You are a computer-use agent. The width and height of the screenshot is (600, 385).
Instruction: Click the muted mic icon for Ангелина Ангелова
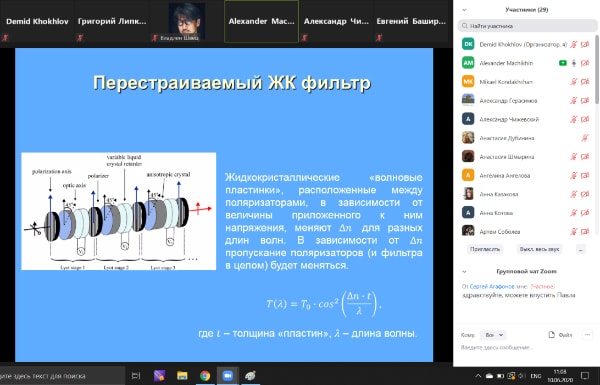pos(574,175)
